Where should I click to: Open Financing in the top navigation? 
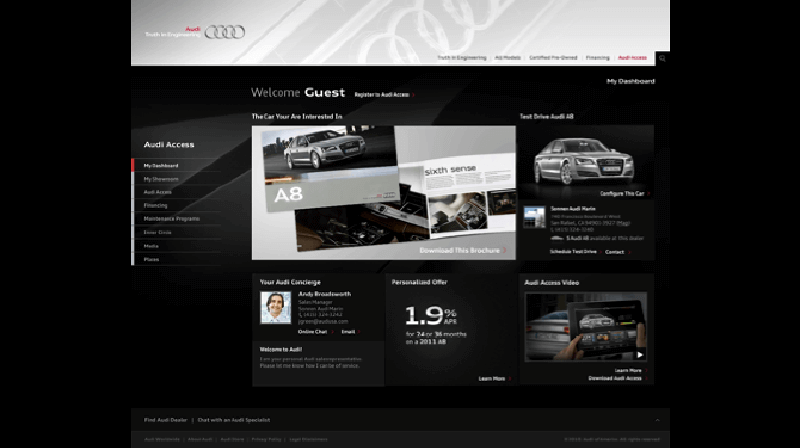(x=597, y=58)
